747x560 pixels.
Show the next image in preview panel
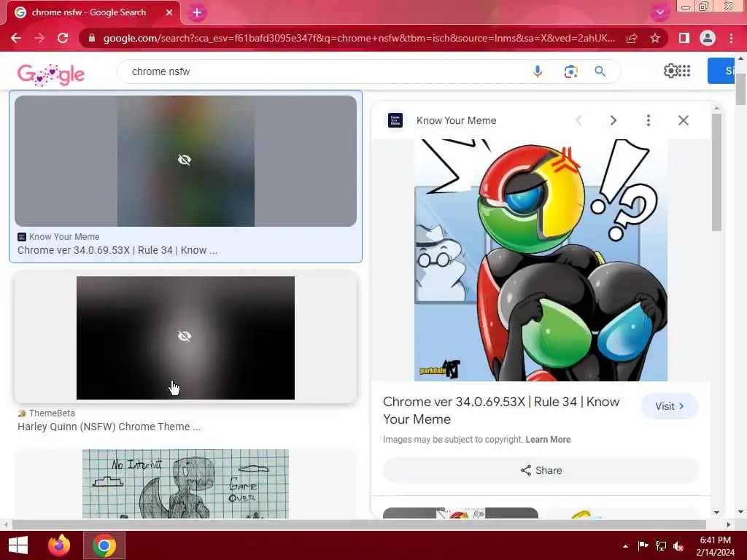(x=614, y=120)
